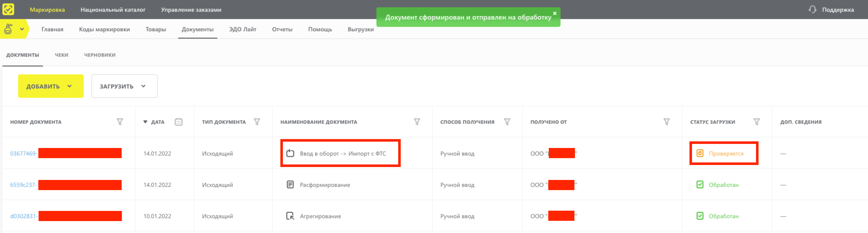868x233 pixels.
Task: Open Помощь tab
Action: (x=320, y=29)
